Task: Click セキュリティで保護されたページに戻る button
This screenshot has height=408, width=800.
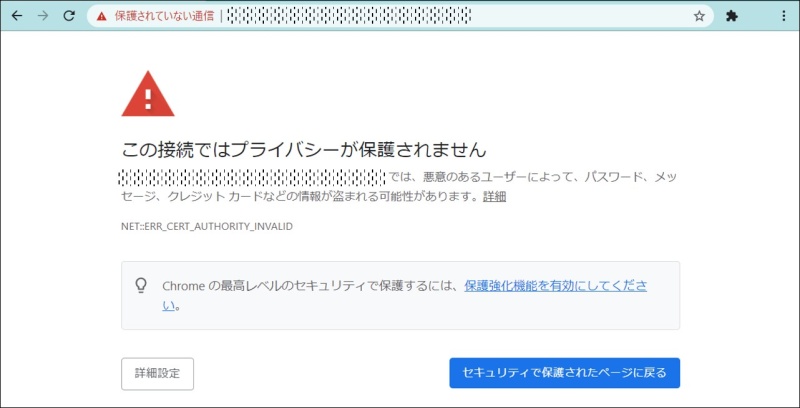Action: pyautogui.click(x=564, y=373)
